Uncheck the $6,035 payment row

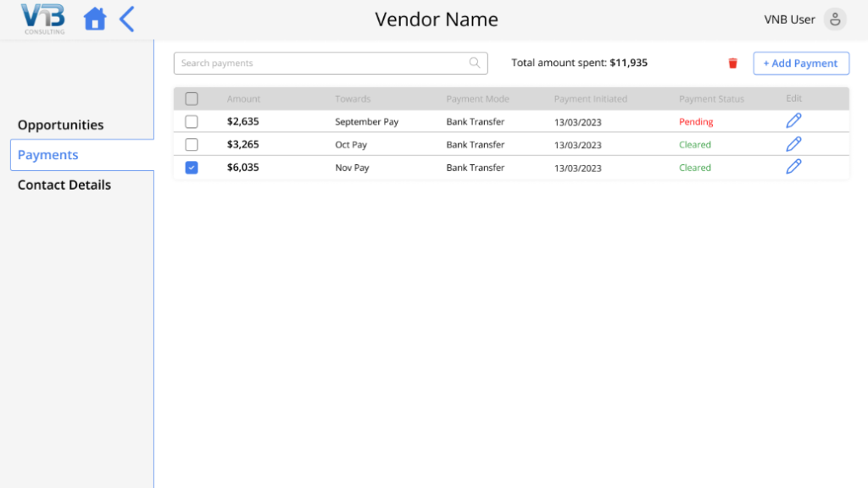pos(192,168)
